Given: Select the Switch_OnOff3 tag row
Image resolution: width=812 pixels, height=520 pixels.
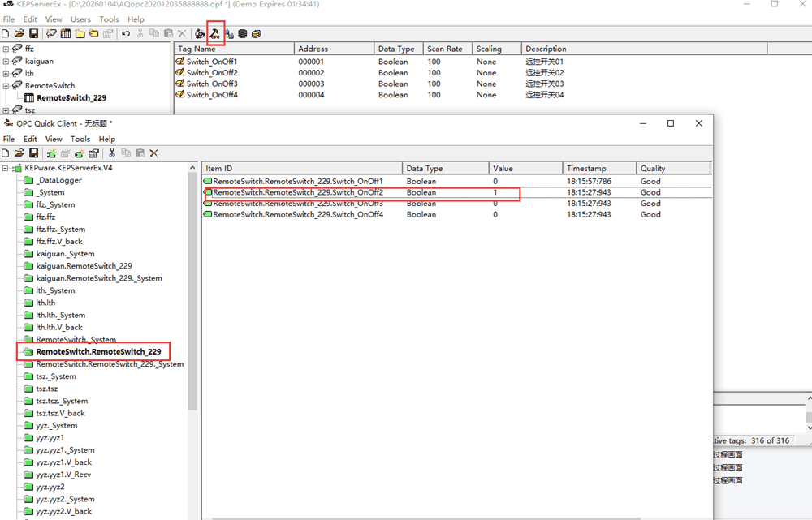Looking at the screenshot, I should pos(211,84).
